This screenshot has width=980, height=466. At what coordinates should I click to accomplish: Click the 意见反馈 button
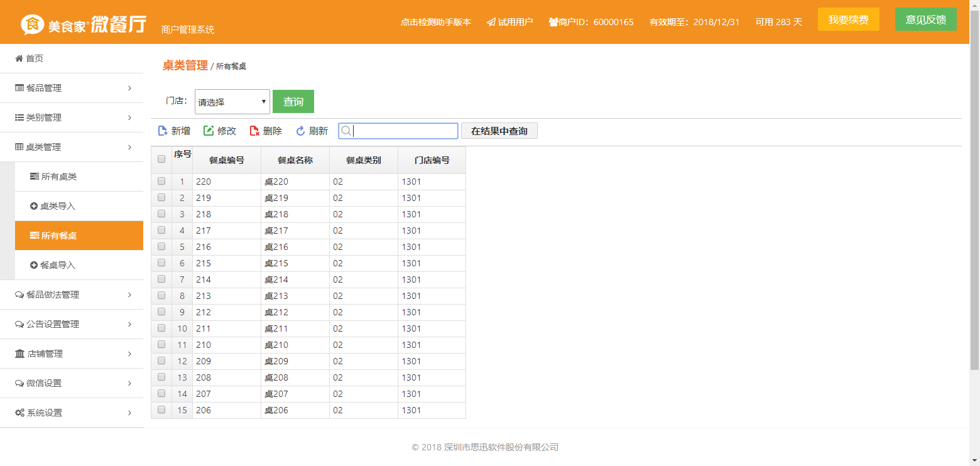(x=926, y=19)
